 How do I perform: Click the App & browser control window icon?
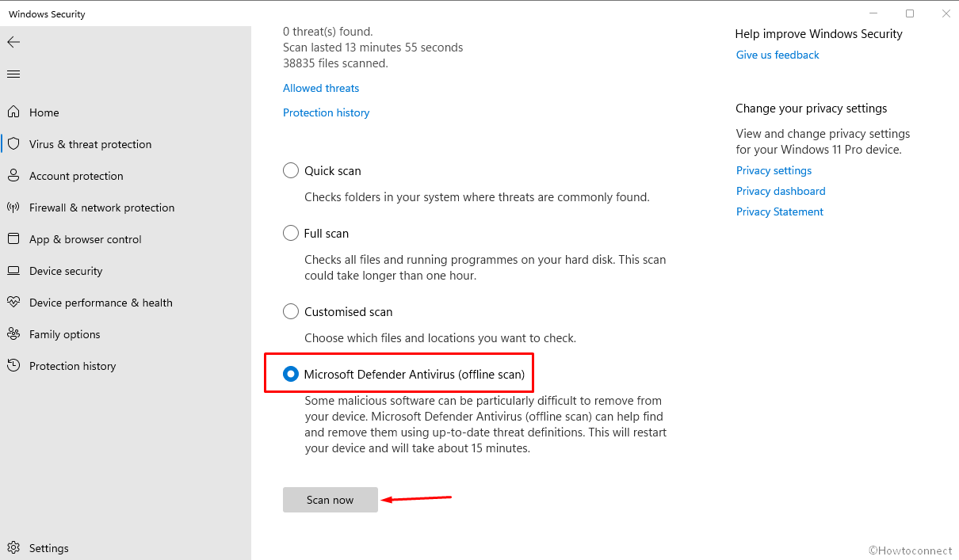click(x=13, y=239)
